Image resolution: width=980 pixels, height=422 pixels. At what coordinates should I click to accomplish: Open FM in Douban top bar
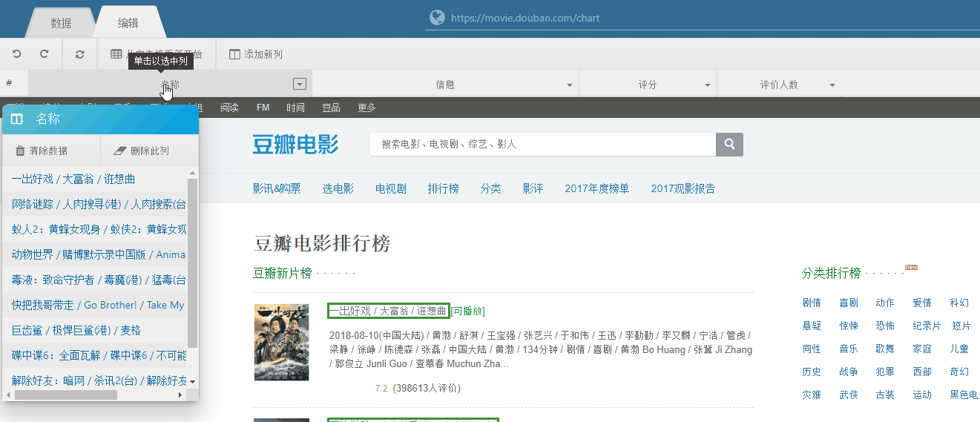pyautogui.click(x=263, y=108)
